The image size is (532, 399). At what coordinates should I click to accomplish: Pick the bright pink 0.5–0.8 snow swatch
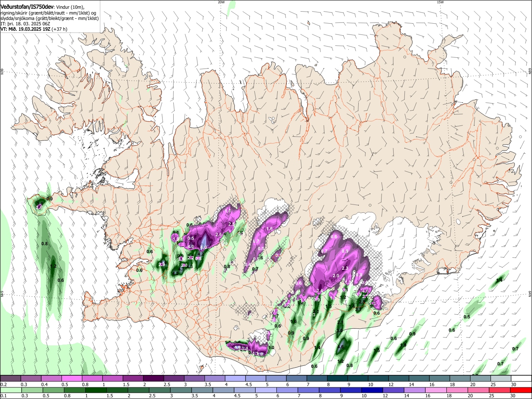point(72,379)
